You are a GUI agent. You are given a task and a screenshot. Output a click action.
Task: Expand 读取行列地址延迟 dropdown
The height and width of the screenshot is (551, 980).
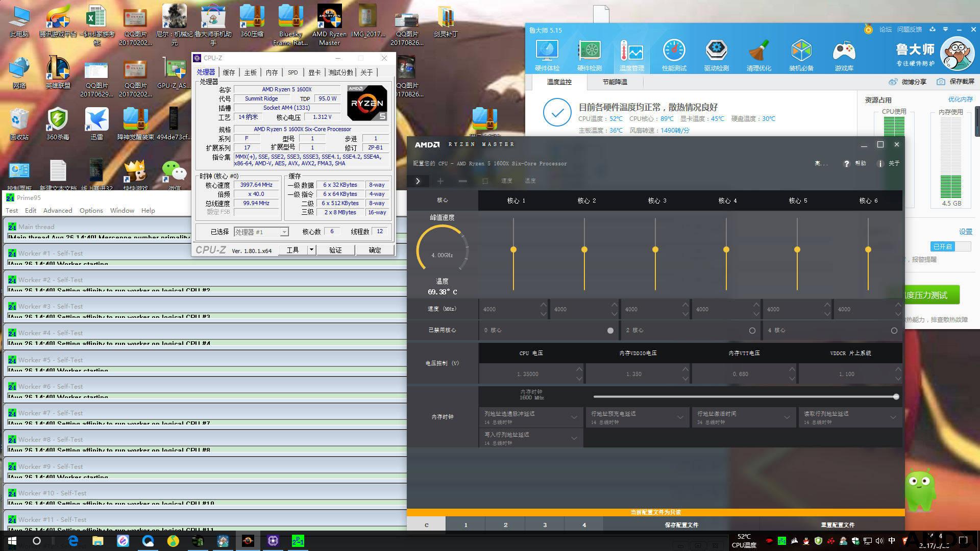(x=893, y=417)
